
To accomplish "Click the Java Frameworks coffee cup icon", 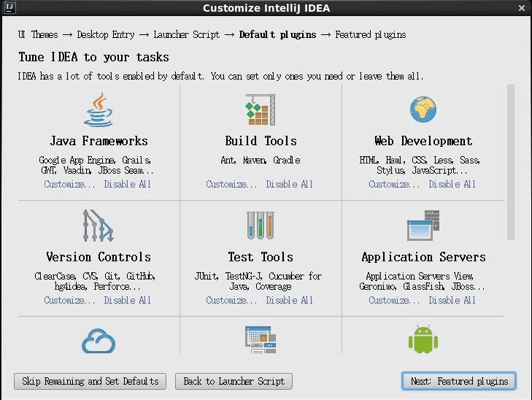I will [x=99, y=110].
